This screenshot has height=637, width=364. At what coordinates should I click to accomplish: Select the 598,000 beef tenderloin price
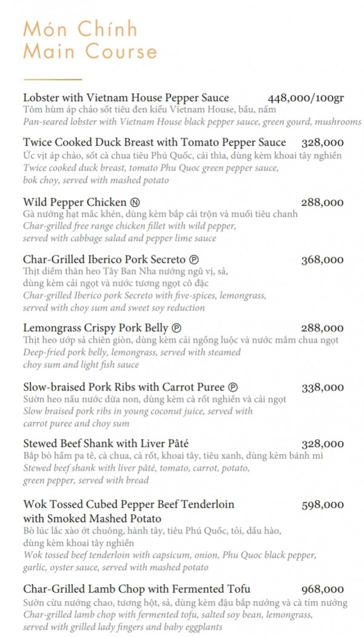click(x=322, y=504)
